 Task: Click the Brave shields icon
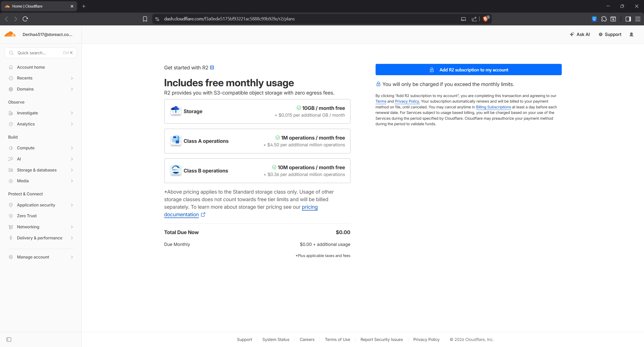pos(486,19)
